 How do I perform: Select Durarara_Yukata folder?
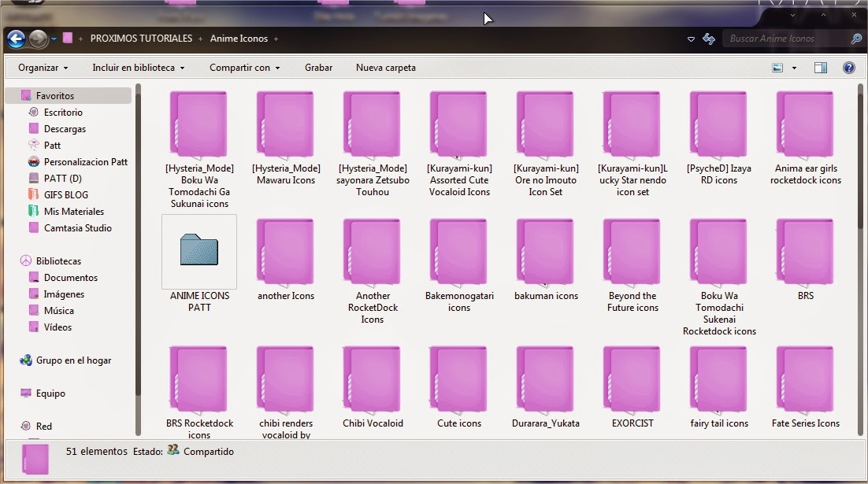(546, 386)
